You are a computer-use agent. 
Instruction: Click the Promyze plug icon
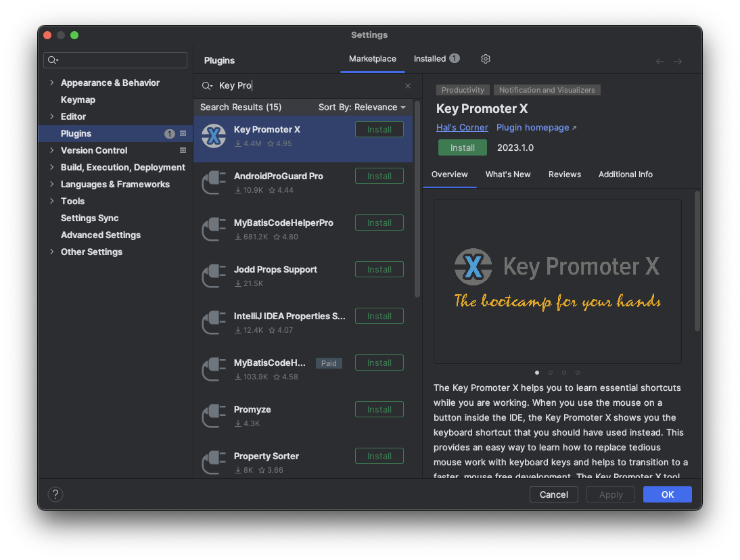point(214,416)
